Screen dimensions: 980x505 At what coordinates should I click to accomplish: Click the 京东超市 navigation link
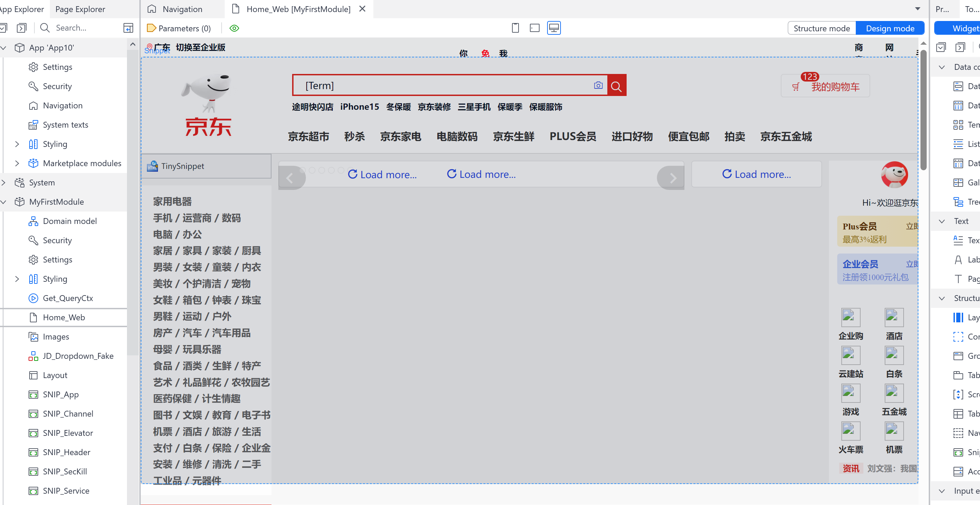(x=309, y=137)
